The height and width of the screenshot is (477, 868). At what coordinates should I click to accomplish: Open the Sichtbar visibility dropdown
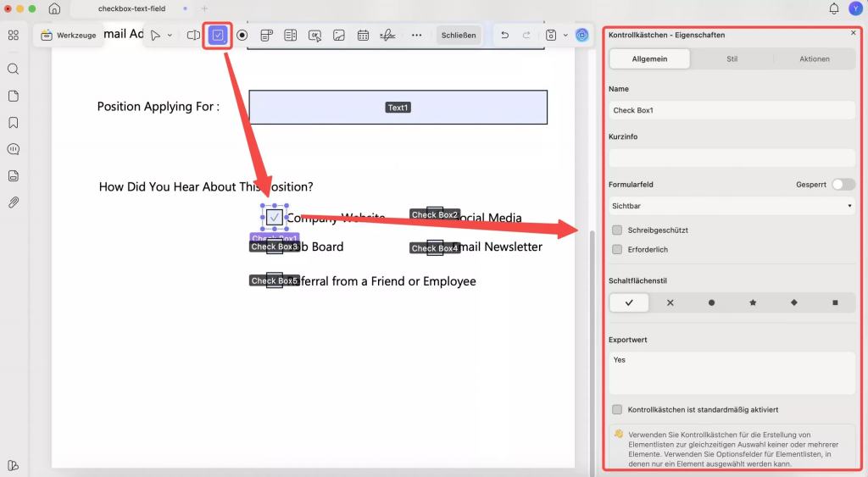click(732, 206)
